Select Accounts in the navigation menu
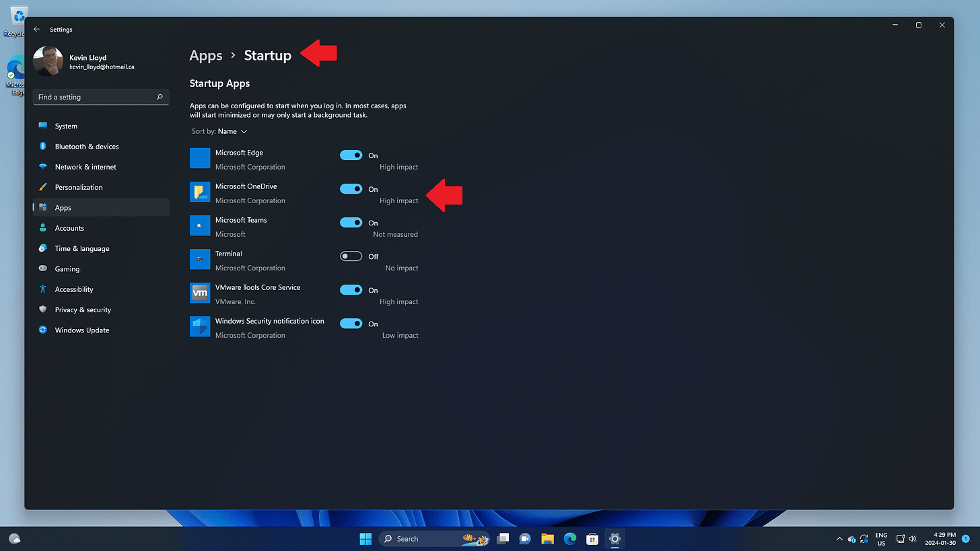980x551 pixels. 68,227
